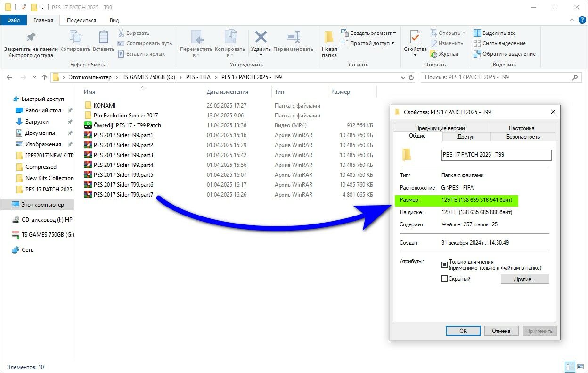The width and height of the screenshot is (588, 373).
Task: Open the File (Файл) menu
Action: pos(13,20)
